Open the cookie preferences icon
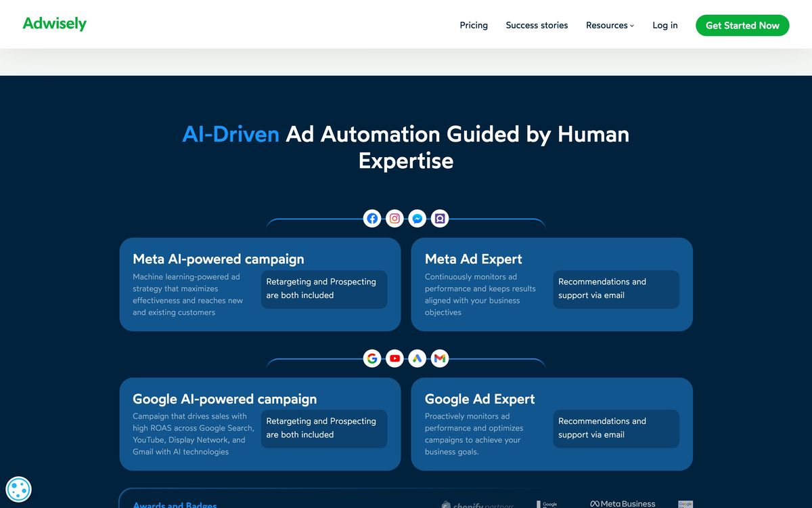This screenshot has width=812, height=508. [x=18, y=489]
